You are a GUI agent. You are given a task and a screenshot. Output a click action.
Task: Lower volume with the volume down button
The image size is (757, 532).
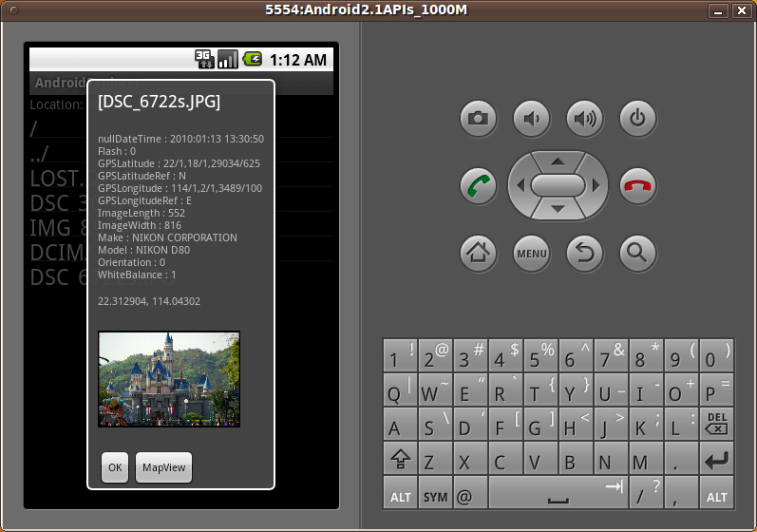[531, 119]
